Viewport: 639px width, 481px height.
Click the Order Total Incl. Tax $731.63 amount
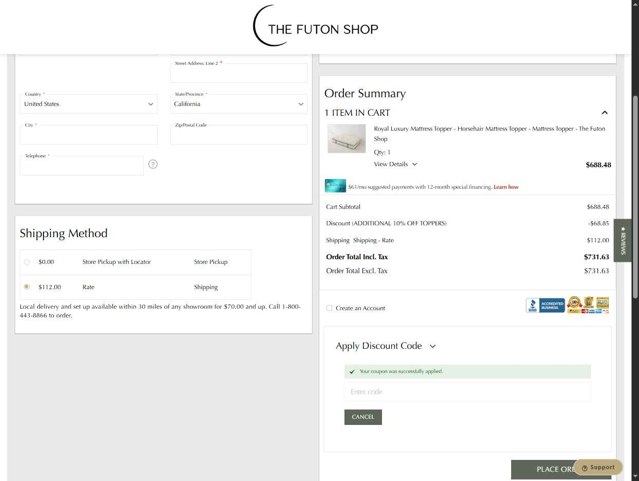pyautogui.click(x=596, y=257)
